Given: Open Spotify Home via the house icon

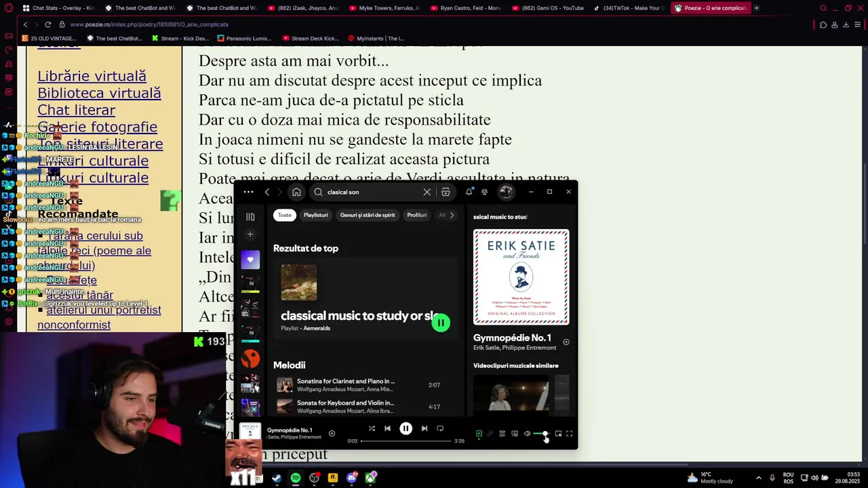Looking at the screenshot, I should tap(296, 192).
